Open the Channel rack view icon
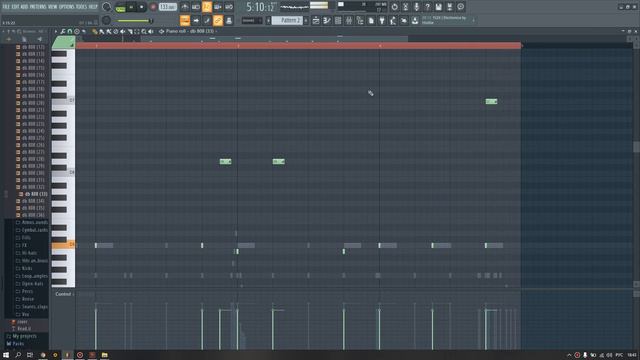This screenshot has width=640, height=360. [338, 20]
